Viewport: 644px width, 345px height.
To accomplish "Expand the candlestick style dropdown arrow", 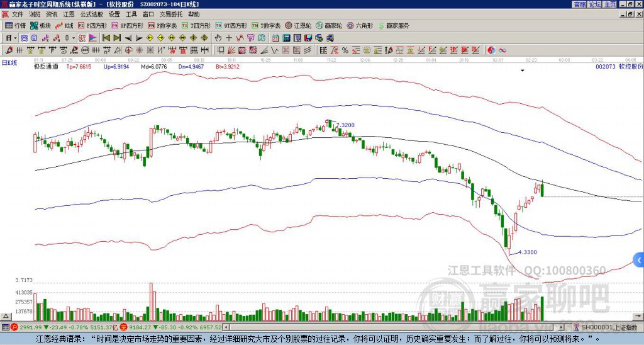I will click(74, 38).
